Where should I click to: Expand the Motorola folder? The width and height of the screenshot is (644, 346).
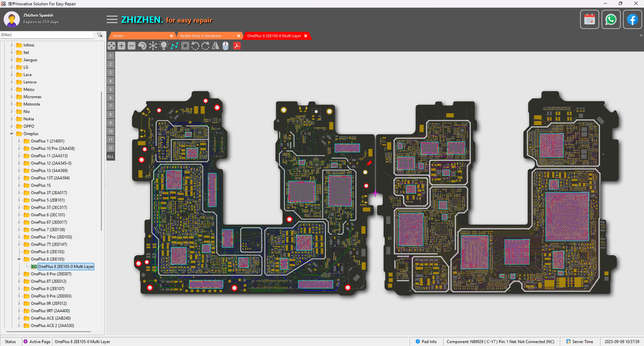coord(12,104)
